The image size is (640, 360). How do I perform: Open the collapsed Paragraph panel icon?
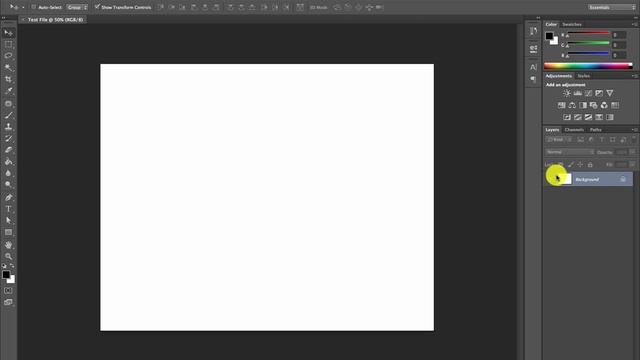point(533,79)
